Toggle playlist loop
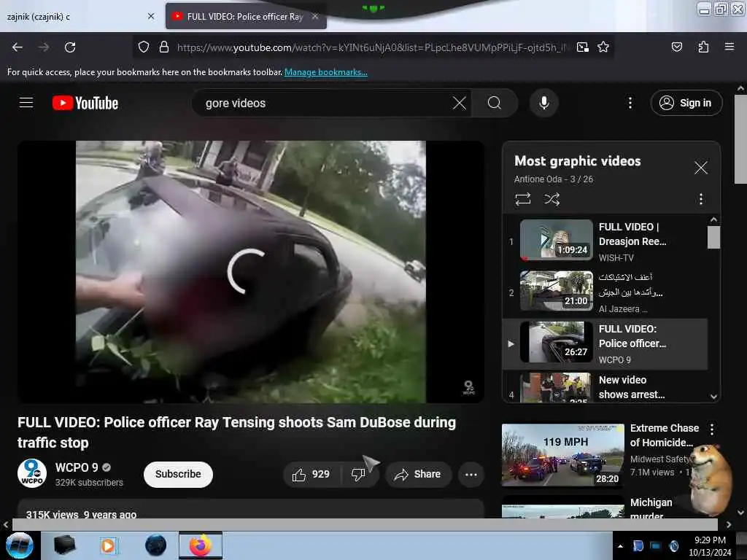 click(522, 199)
